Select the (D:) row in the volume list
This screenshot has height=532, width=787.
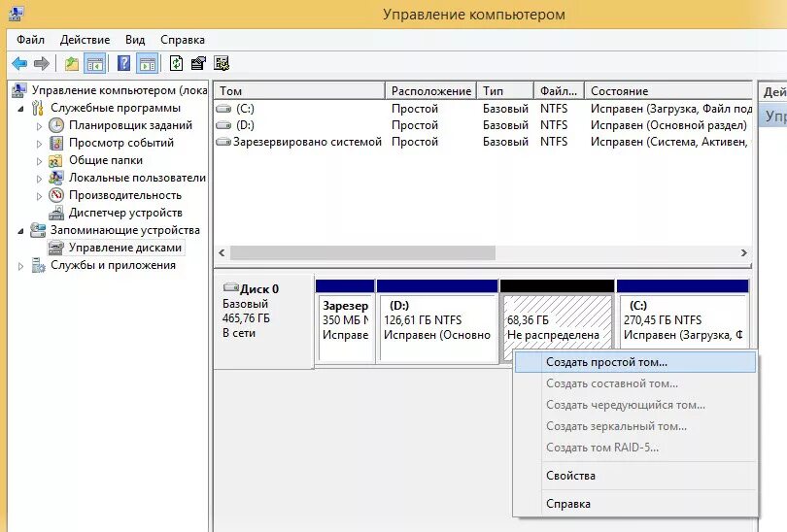[483, 125]
